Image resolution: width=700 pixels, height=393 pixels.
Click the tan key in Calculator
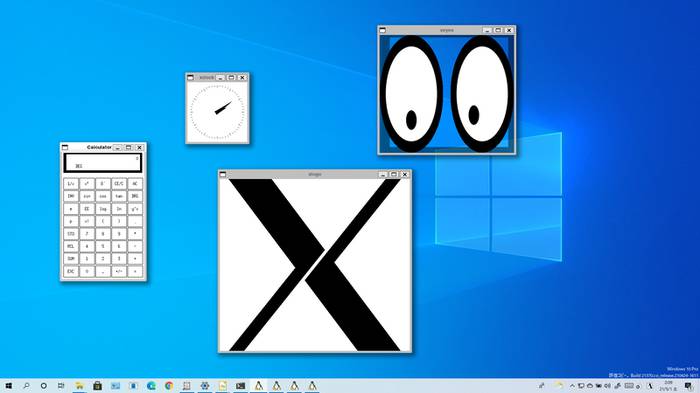tap(119, 196)
